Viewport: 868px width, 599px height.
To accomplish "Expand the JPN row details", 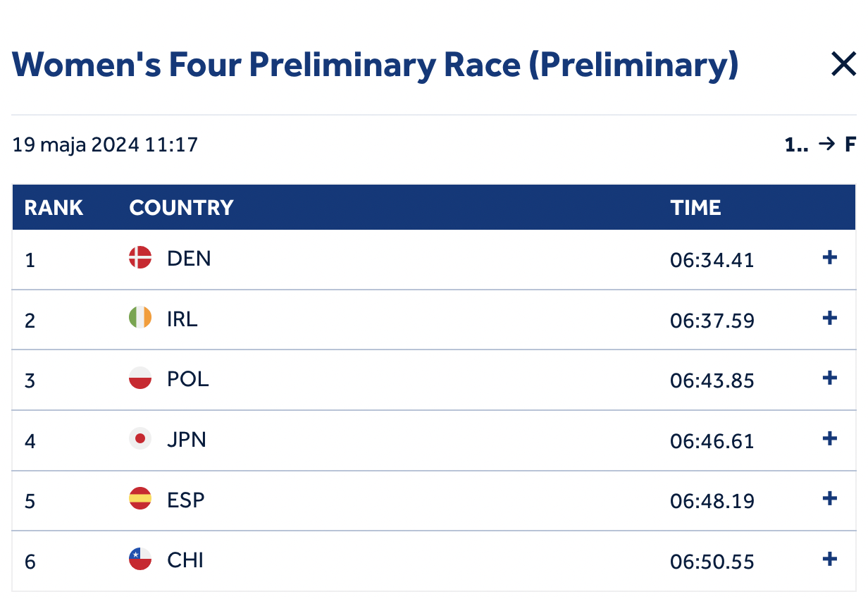I will pos(830,439).
